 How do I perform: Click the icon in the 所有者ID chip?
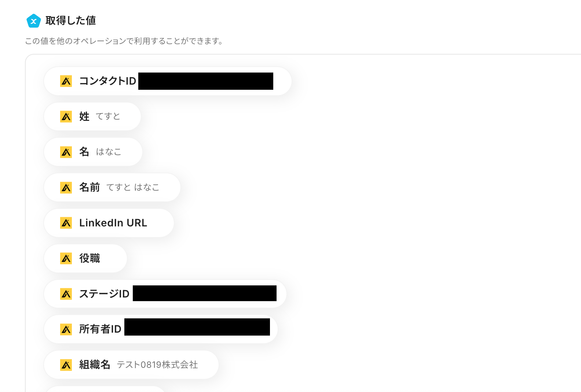[x=66, y=329]
